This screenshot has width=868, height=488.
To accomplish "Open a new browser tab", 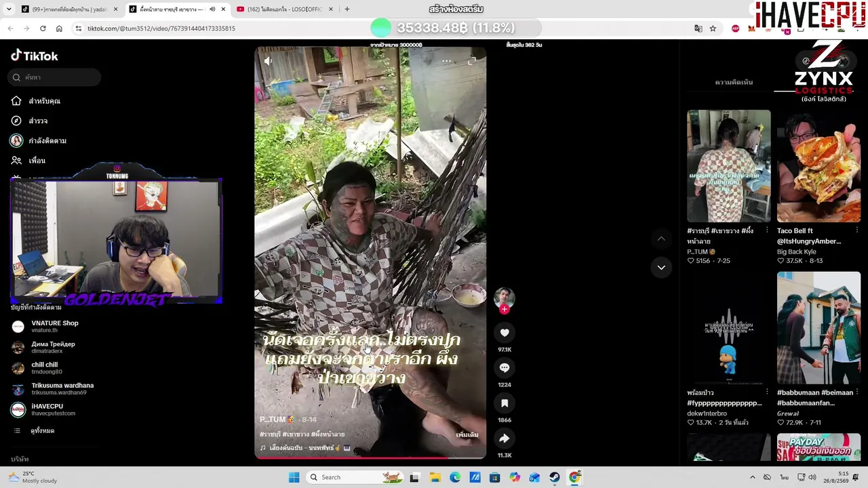I will 347,9.
